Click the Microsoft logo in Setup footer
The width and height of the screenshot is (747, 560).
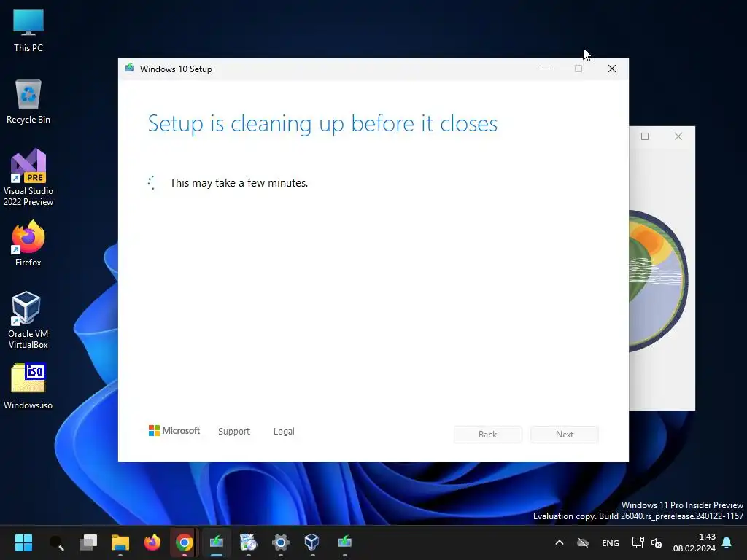[174, 430]
